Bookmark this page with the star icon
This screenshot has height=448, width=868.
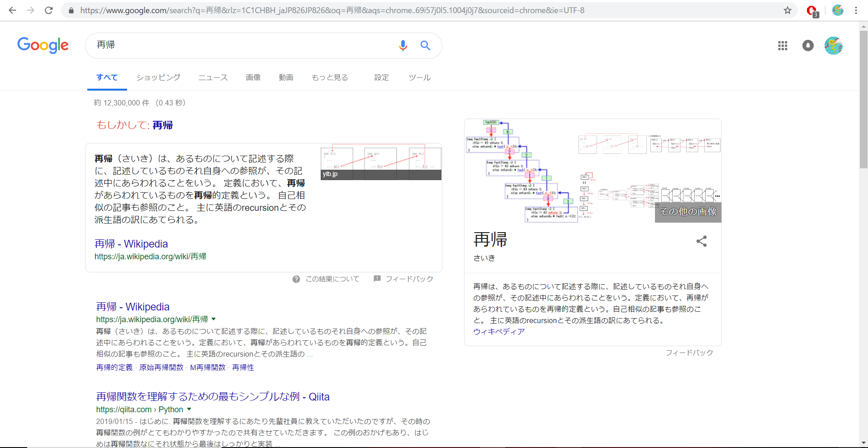(787, 10)
